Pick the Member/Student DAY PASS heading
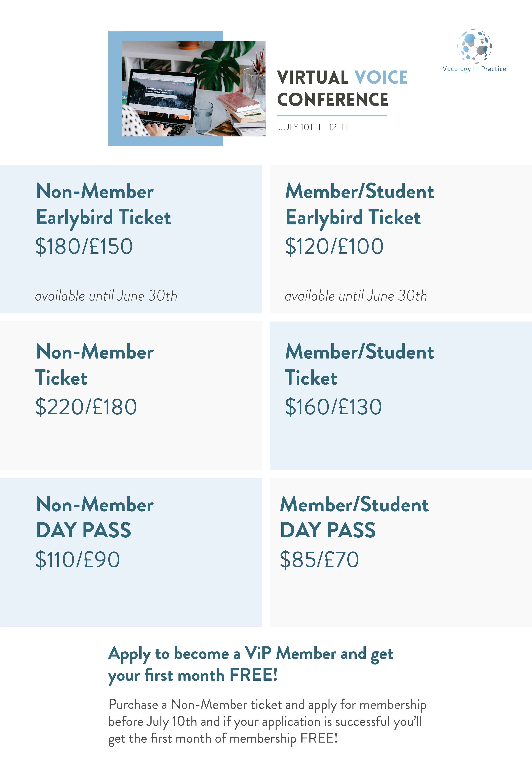This screenshot has width=532, height=763. point(354,517)
